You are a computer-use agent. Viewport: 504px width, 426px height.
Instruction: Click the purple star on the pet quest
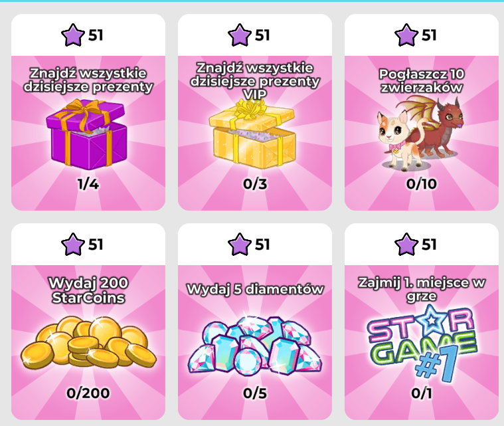pos(406,35)
